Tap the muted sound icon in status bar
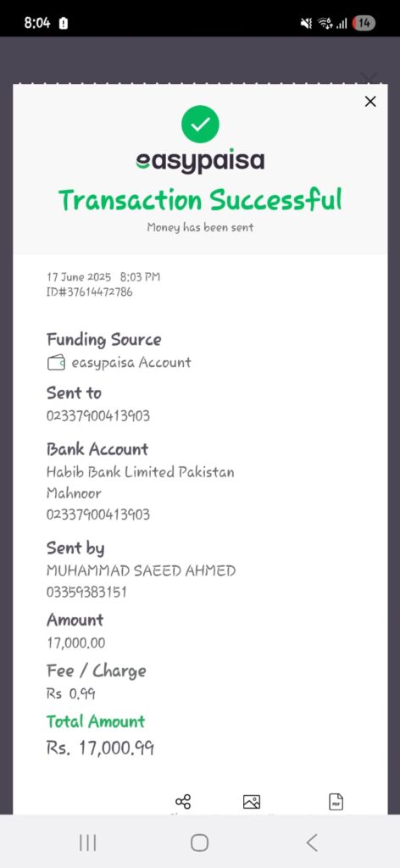Viewport: 400px width, 868px height. 305,23
